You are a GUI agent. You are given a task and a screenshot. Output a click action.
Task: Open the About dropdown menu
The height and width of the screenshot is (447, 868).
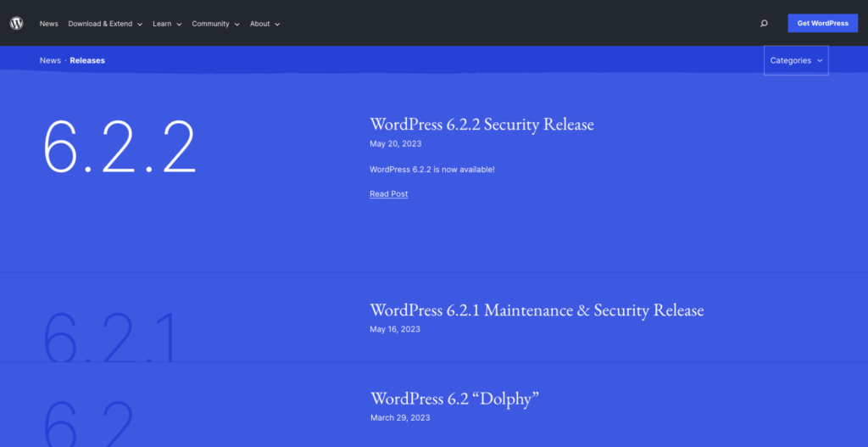[264, 24]
